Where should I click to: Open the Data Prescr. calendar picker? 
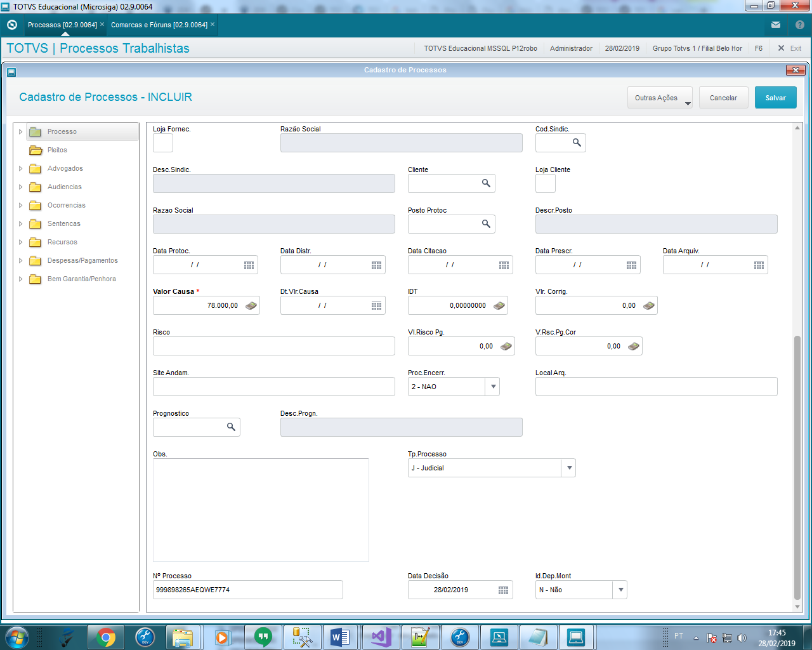tap(632, 265)
